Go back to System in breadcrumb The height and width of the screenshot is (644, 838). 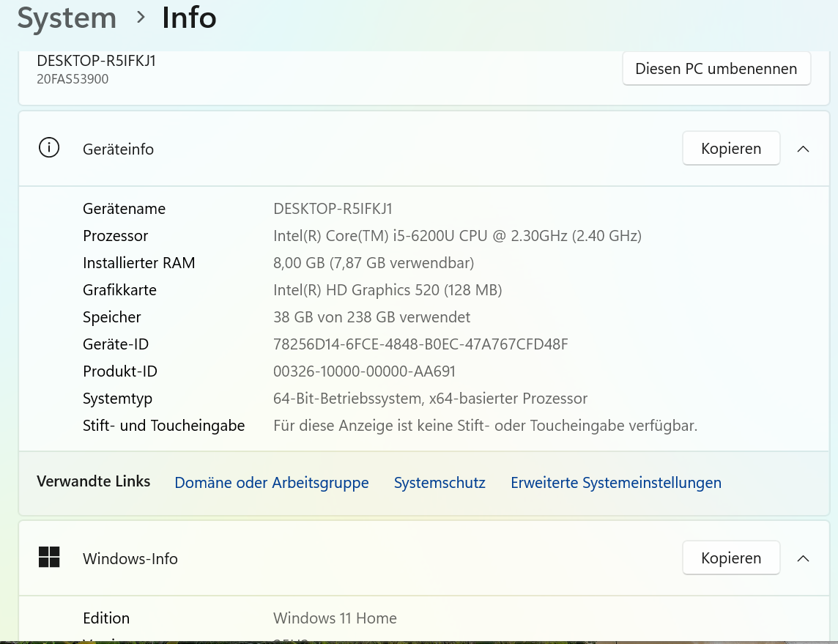click(67, 18)
